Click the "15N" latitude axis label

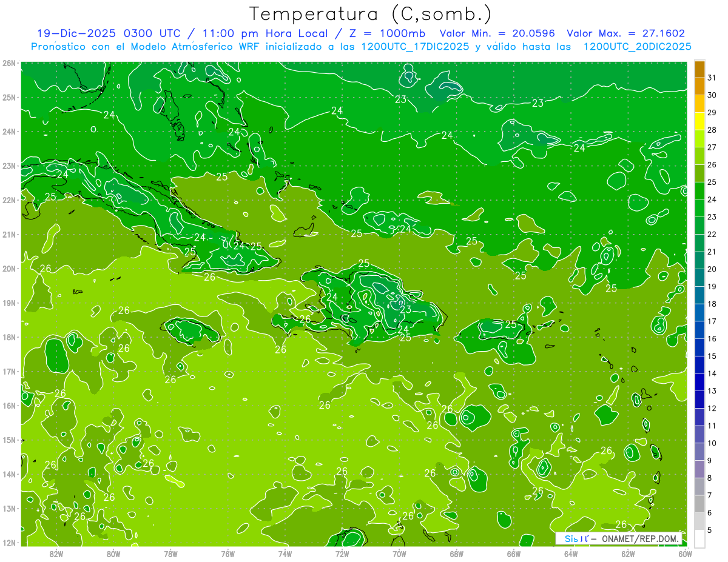9,440
